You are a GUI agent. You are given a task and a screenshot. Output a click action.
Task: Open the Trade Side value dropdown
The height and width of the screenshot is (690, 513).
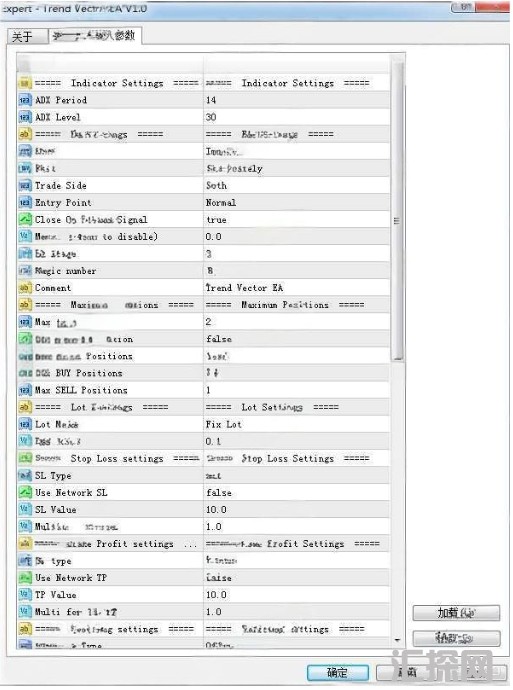[297, 186]
